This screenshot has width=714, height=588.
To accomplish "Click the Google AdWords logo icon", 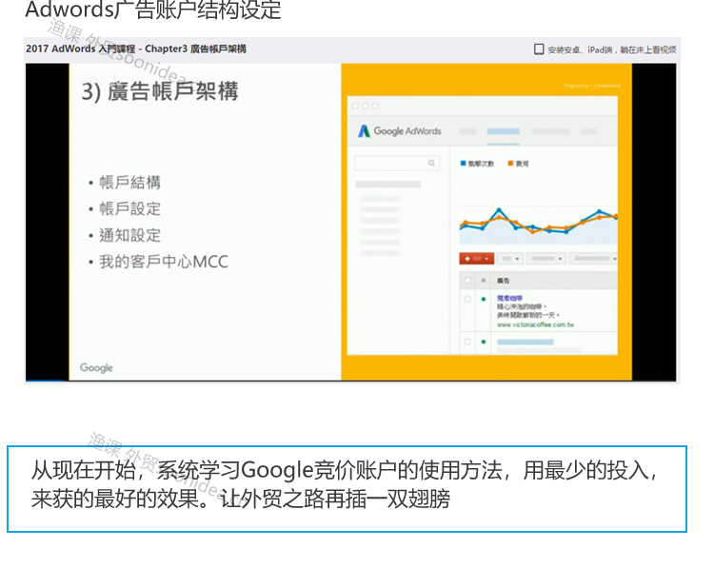I will click(364, 131).
